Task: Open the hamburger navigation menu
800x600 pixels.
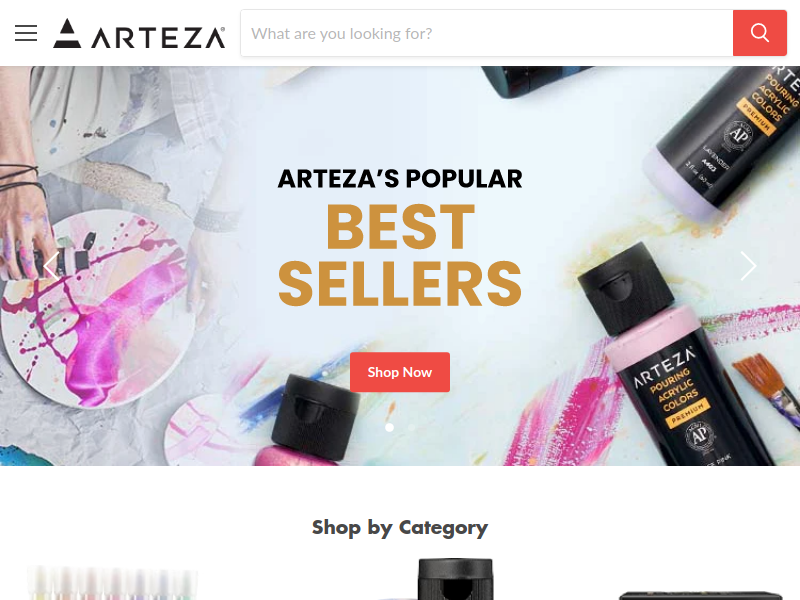Action: 26,33
